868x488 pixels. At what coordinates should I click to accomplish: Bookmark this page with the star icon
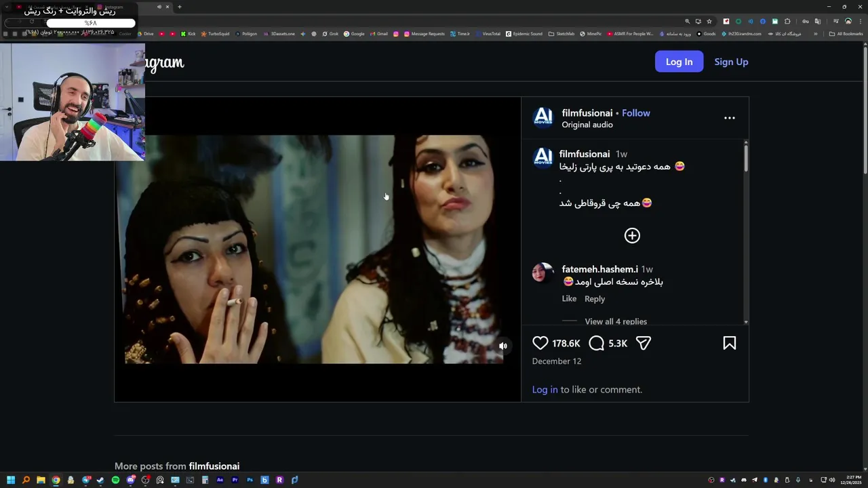point(709,21)
